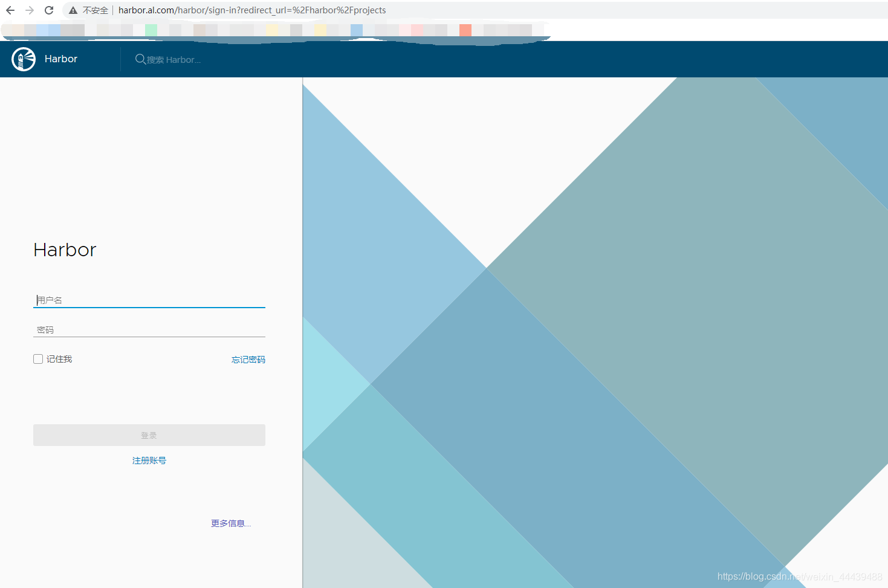The height and width of the screenshot is (588, 888).
Task: Toggle the 记住我 remember me checkbox
Action: pos(38,359)
